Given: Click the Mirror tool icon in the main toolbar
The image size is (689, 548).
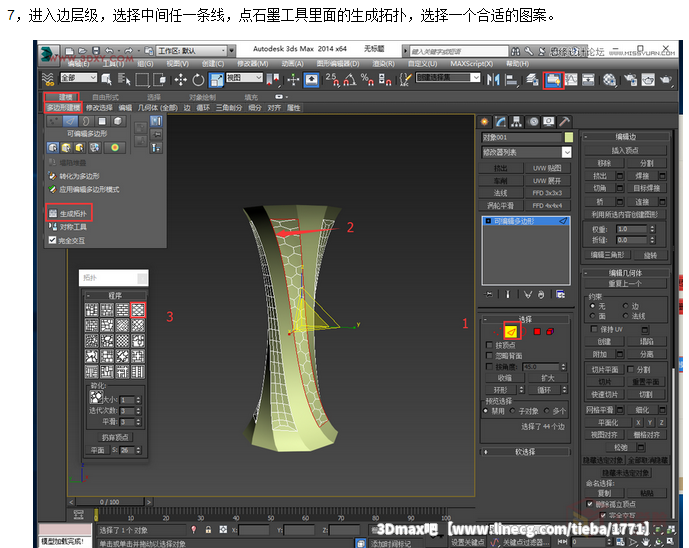Looking at the screenshot, I should pyautogui.click(x=493, y=80).
